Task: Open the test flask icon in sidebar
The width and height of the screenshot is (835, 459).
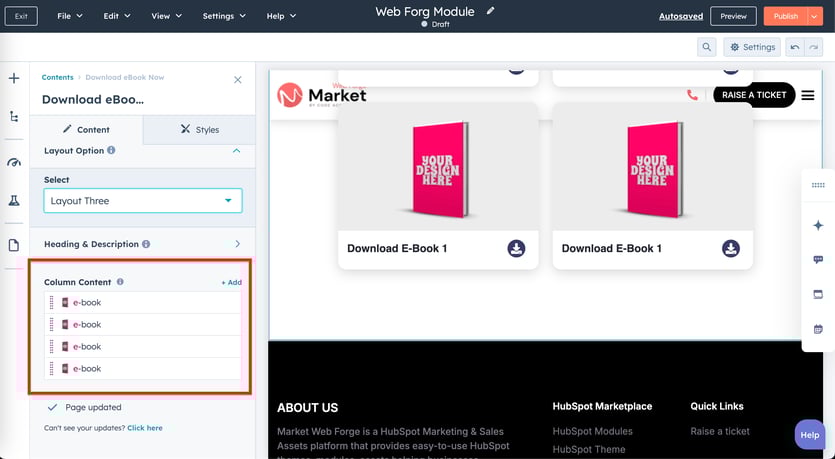Action: pyautogui.click(x=14, y=201)
